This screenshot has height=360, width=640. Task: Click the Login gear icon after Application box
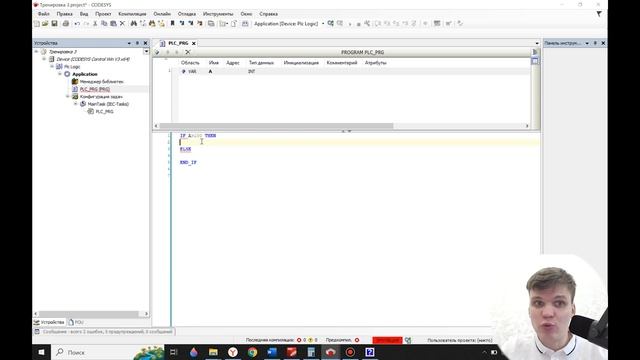pyautogui.click(x=331, y=24)
